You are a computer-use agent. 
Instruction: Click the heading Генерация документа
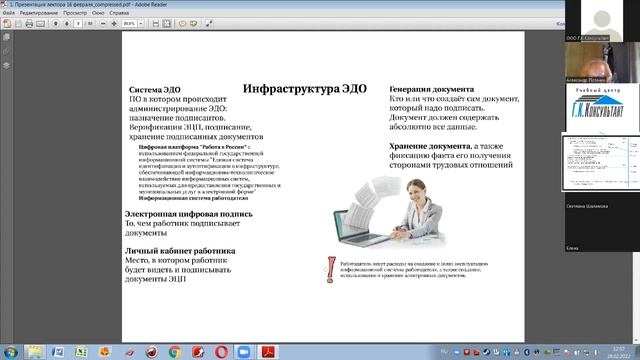[431, 89]
